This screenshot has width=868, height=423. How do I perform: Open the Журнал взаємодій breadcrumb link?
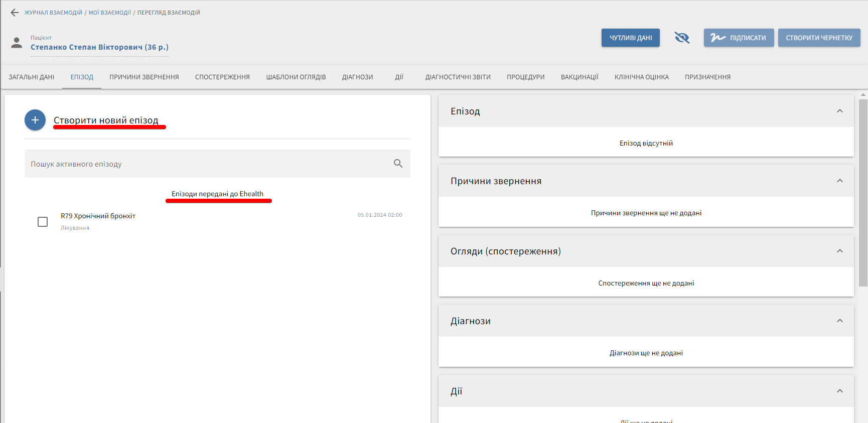click(53, 13)
